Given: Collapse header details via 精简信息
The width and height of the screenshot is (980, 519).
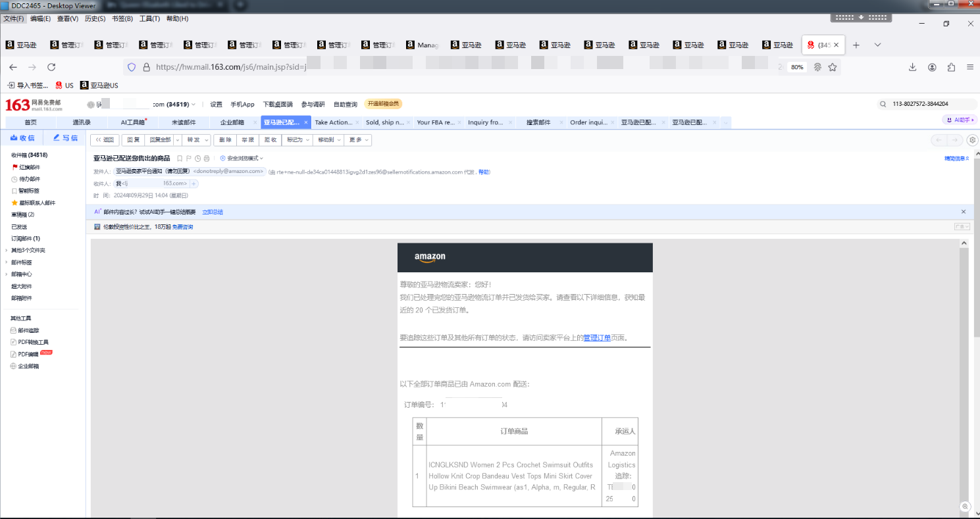Looking at the screenshot, I should tap(956, 159).
